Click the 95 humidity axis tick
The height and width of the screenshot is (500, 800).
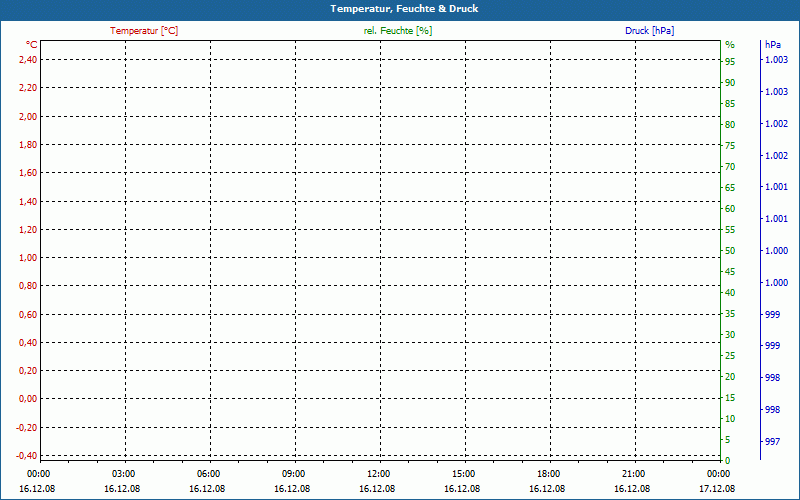pos(730,61)
